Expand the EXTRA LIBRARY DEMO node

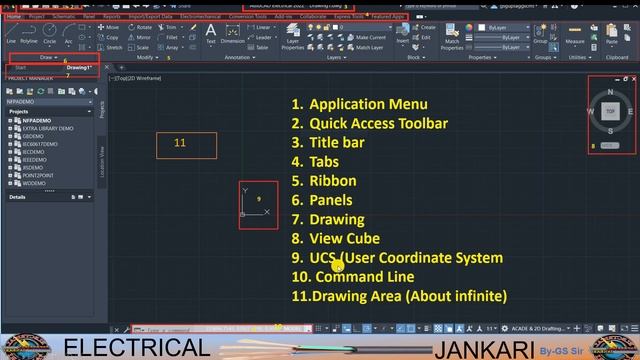(x=10, y=129)
